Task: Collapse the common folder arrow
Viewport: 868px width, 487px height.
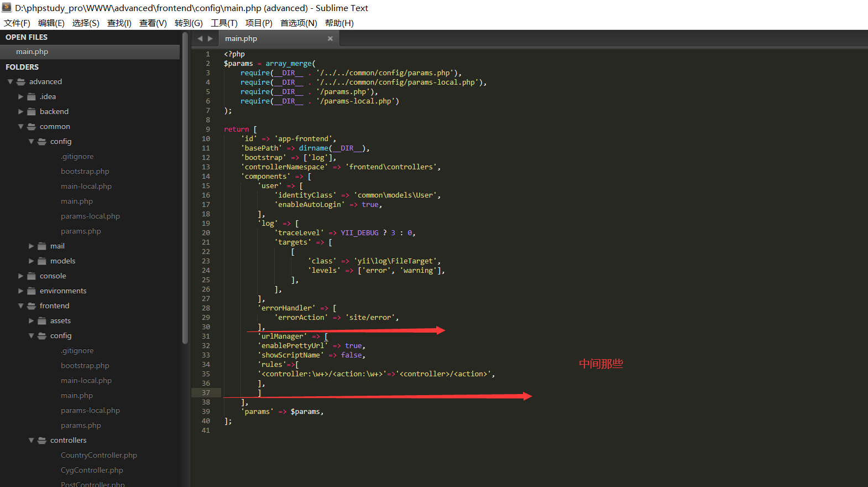Action: (20, 126)
